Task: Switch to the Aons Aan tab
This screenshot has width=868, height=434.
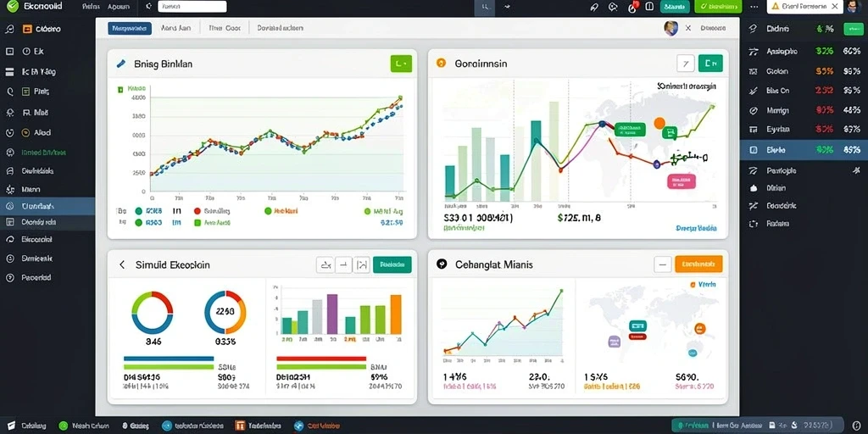Action: click(175, 28)
